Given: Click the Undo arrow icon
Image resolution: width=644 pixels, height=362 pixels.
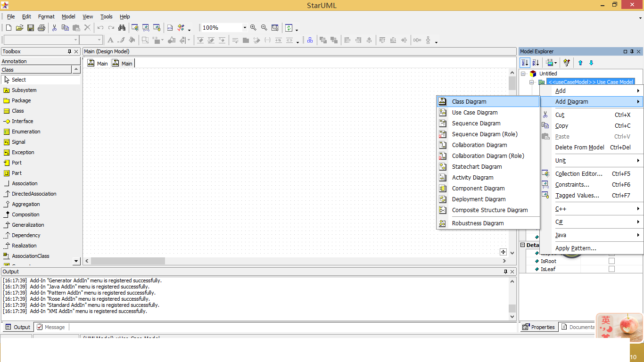Looking at the screenshot, I should coord(100,28).
